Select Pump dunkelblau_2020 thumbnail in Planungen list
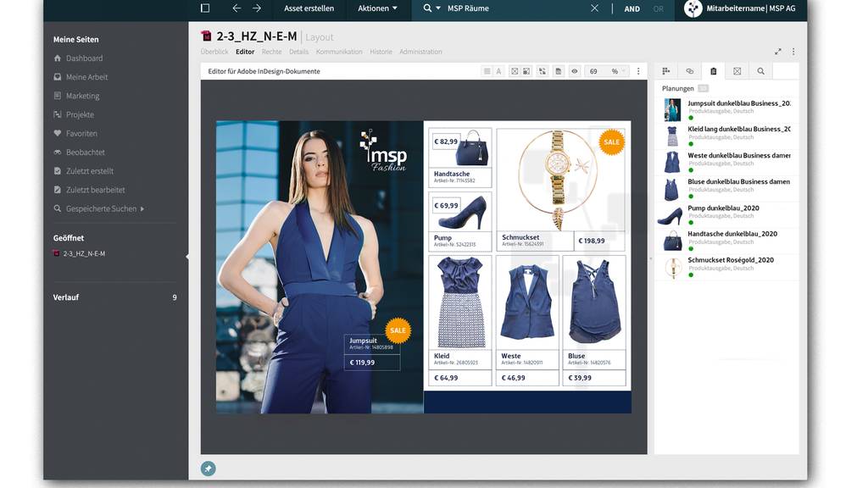Screen dimensions: 868x488 [x=671, y=215]
